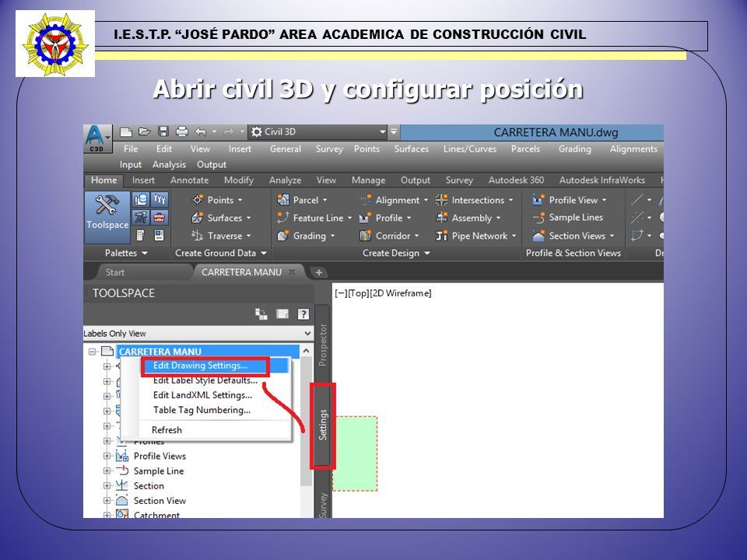Switch to the Autodesk 360 ribbon tab
Screen dimensions: 747x560
516,180
